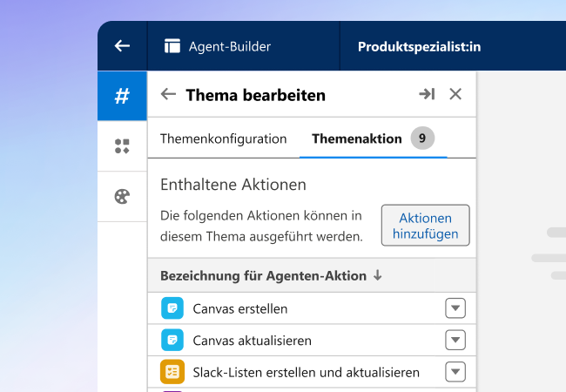Screen dimensions: 566x392
Task: Click the back arrow in the top navy bar
Action: [122, 46]
